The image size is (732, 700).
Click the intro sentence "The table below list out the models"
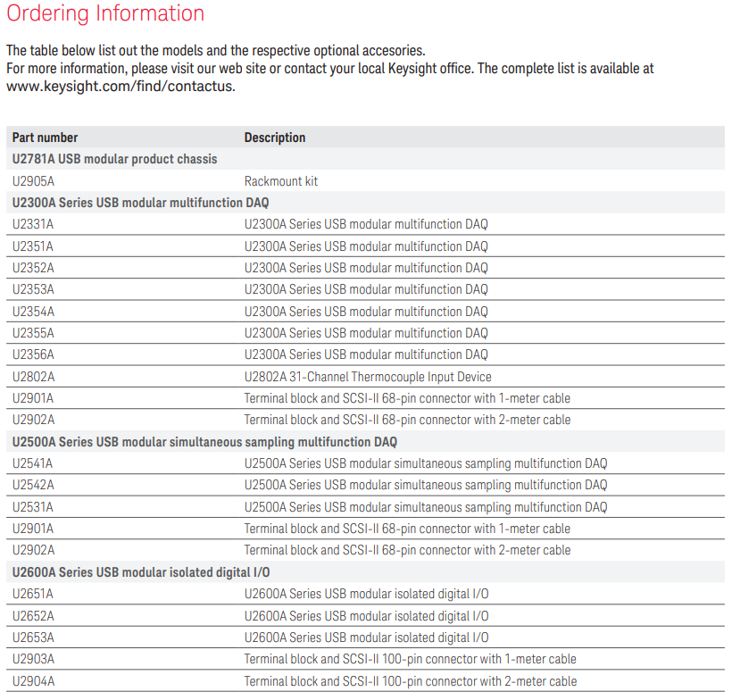216,50
